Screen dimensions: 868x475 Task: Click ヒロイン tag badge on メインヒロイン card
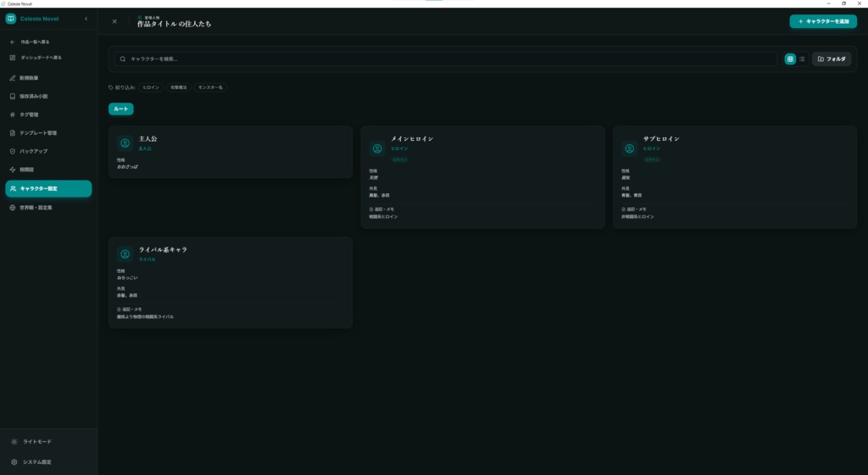point(400,159)
